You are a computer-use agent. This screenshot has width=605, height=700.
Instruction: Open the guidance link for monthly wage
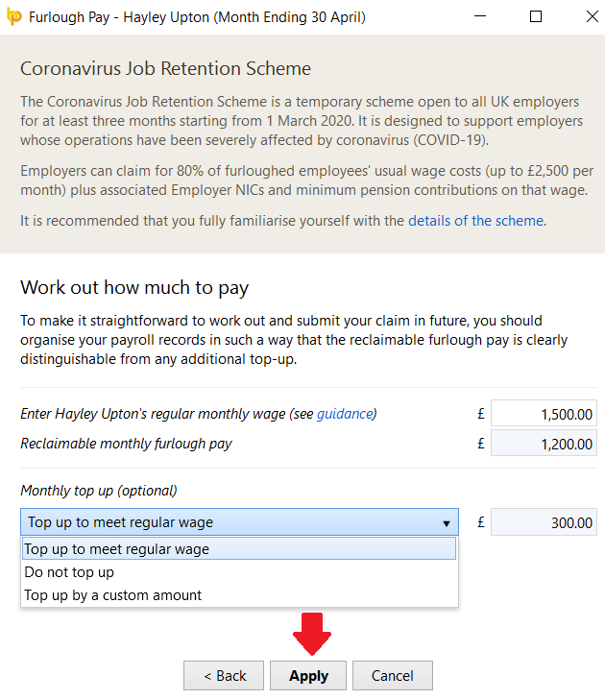click(344, 414)
